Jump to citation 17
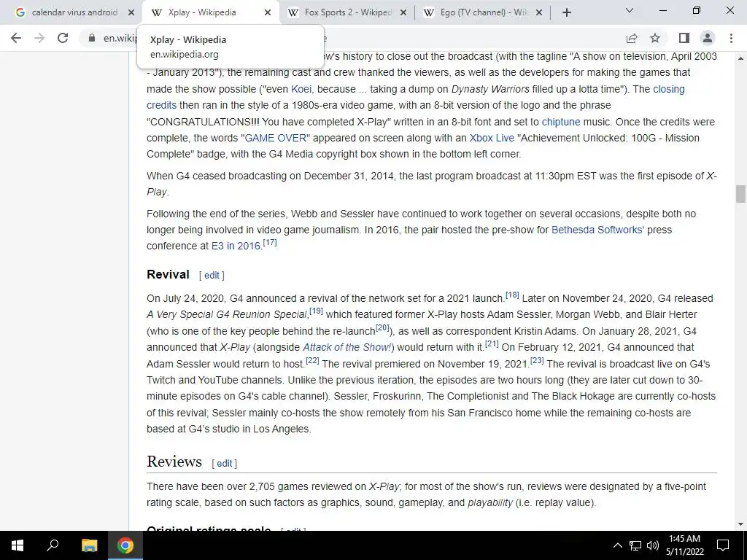The image size is (747, 560). [x=270, y=242]
